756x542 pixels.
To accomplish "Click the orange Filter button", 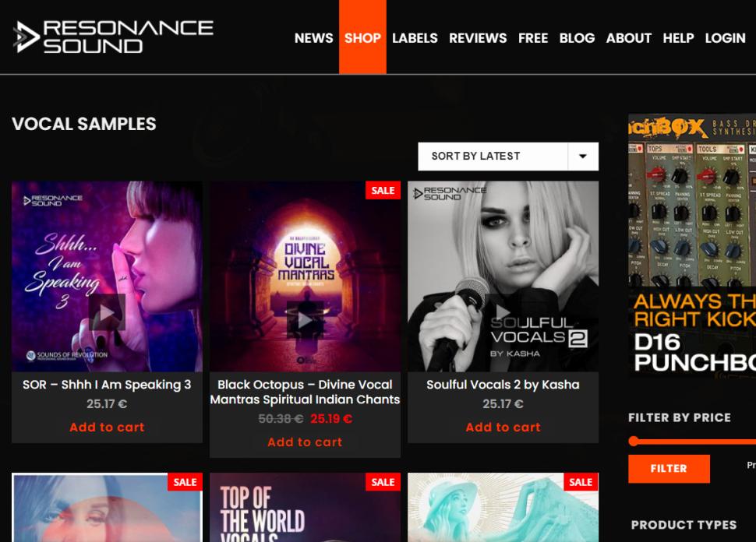I will point(669,468).
